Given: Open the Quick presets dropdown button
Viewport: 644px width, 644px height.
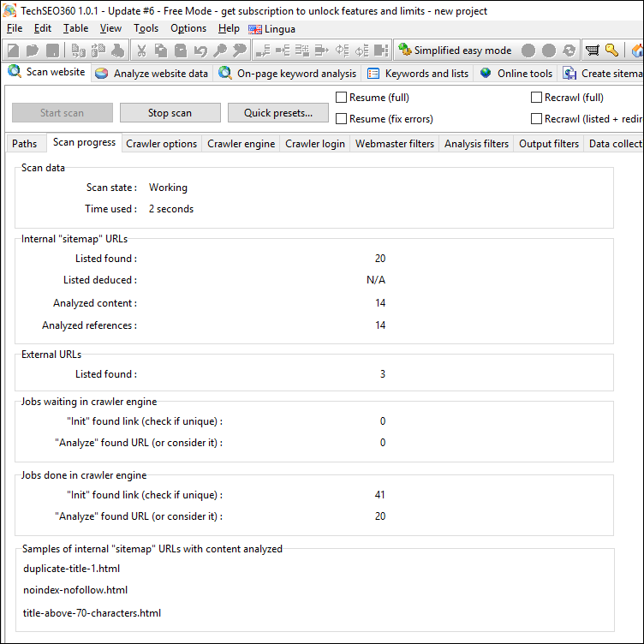Looking at the screenshot, I should point(278,113).
